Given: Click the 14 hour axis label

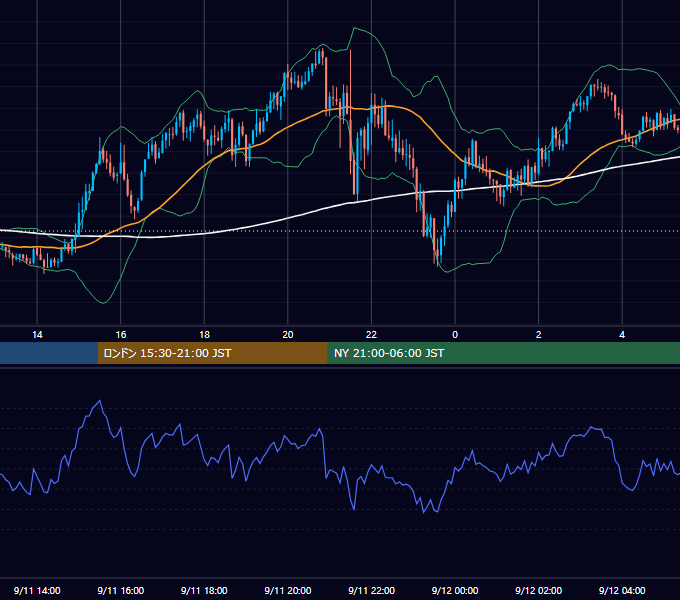Looking at the screenshot, I should 37,335.
